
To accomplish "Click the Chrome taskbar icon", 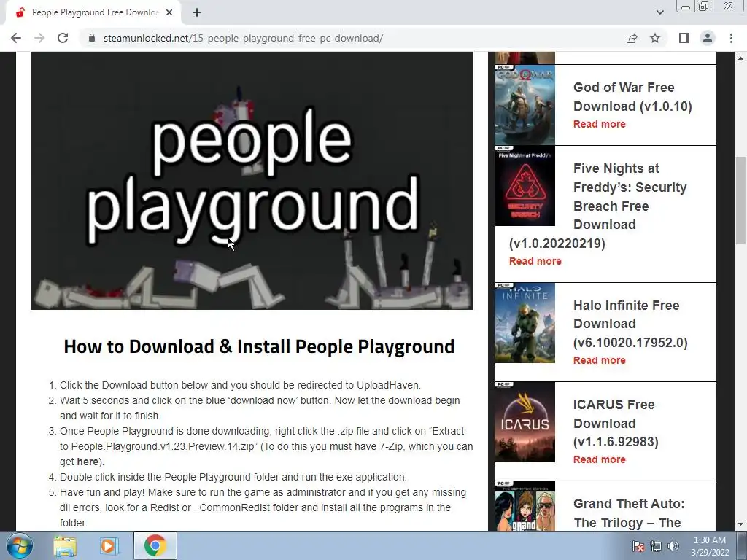I will (x=155, y=545).
